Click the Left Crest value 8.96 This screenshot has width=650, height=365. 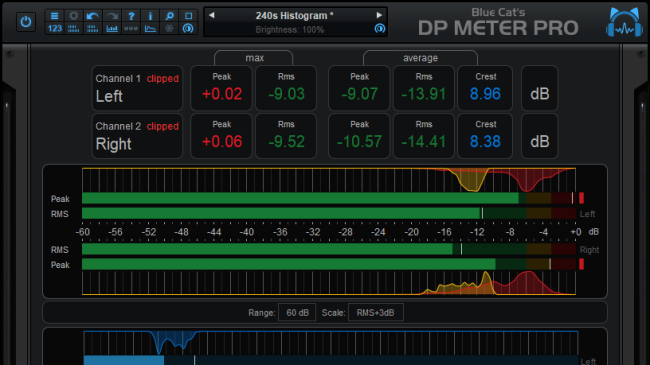click(485, 94)
